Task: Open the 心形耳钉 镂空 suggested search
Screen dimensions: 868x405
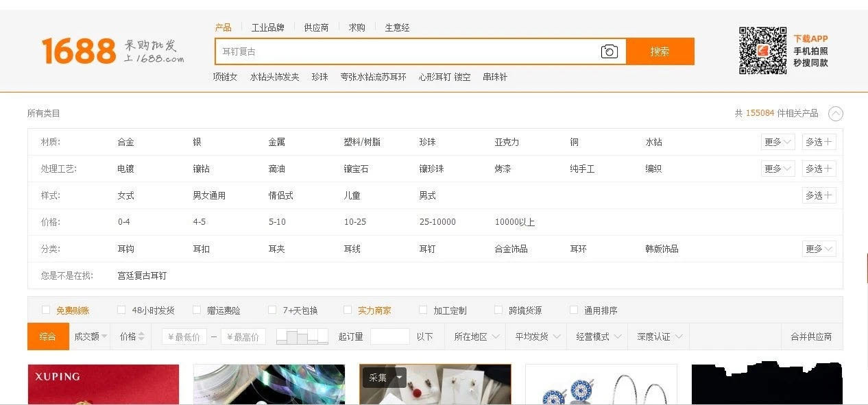Action: (x=445, y=77)
